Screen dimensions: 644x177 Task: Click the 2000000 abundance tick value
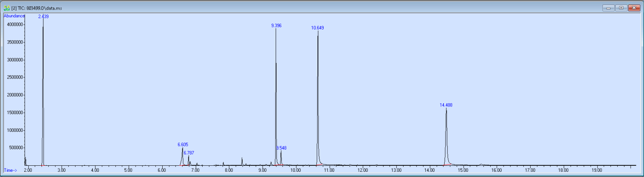coord(15,95)
